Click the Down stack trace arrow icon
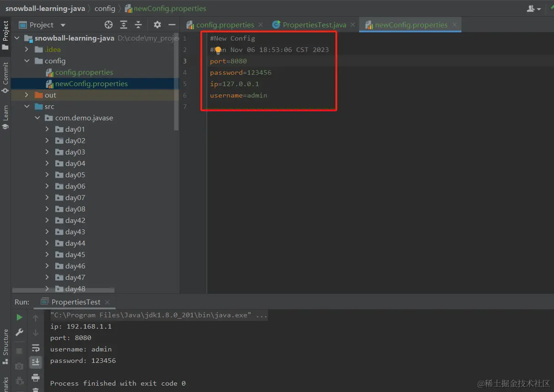The image size is (554, 392). coord(36,333)
